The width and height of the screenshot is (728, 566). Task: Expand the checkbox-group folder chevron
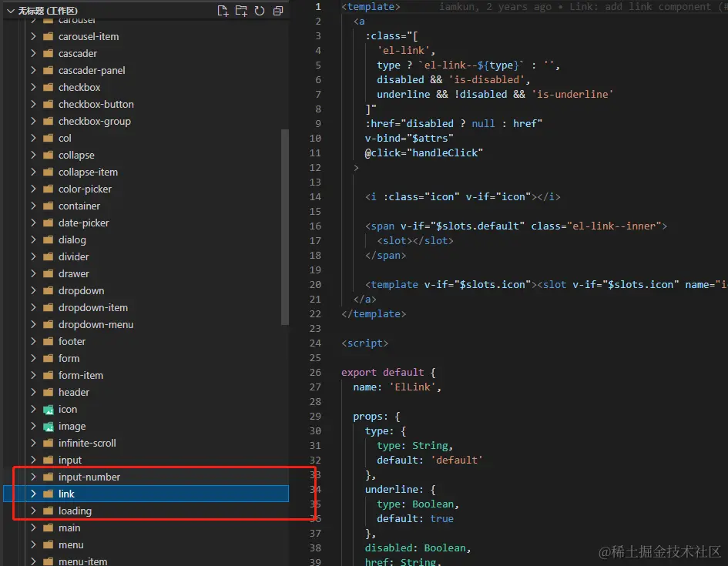tap(33, 121)
